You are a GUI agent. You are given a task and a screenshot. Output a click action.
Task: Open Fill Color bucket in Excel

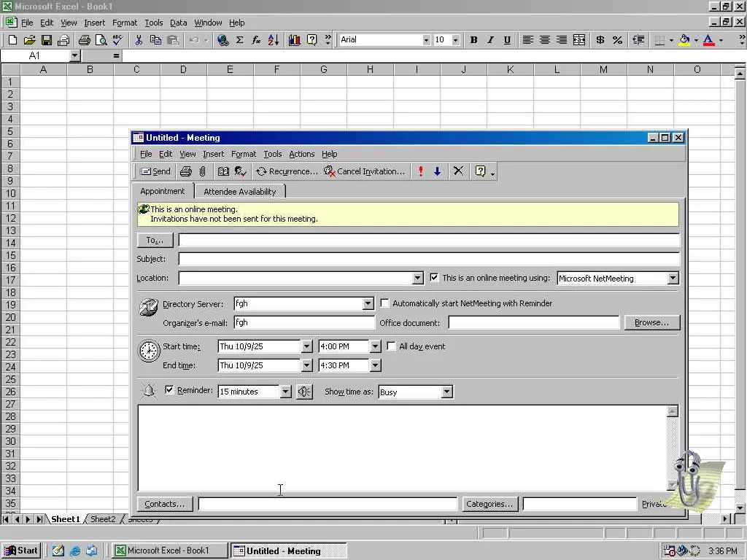tap(684, 40)
